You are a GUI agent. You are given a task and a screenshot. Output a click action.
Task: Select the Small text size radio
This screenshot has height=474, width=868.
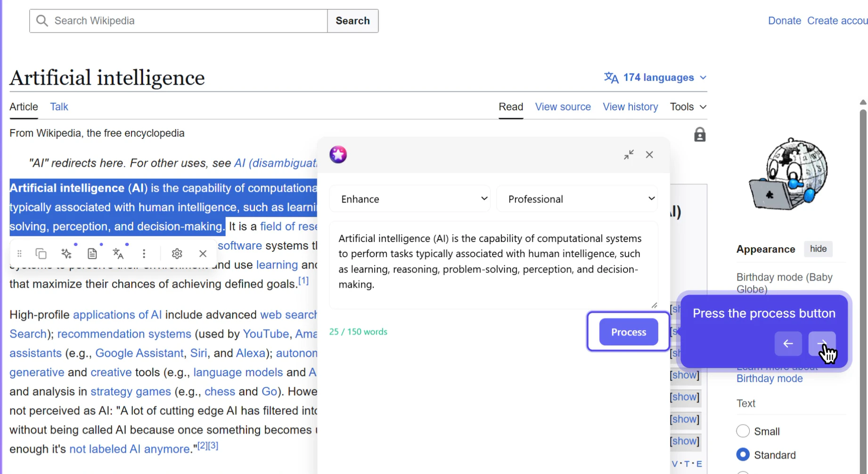point(743,431)
